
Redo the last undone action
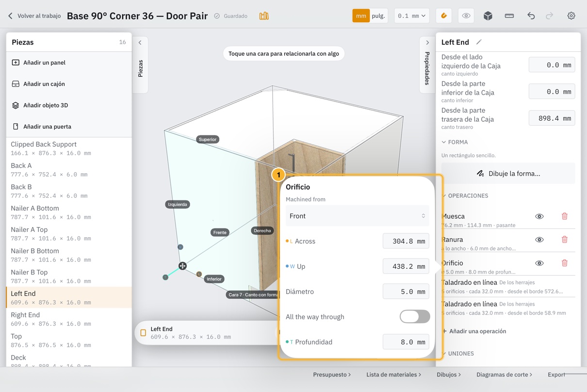coord(550,16)
